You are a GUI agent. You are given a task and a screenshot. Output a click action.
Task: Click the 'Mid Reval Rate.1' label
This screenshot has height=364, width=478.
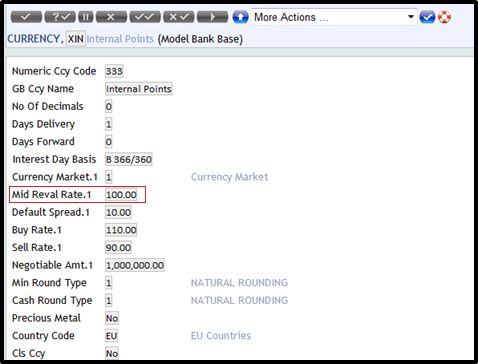[x=51, y=194]
